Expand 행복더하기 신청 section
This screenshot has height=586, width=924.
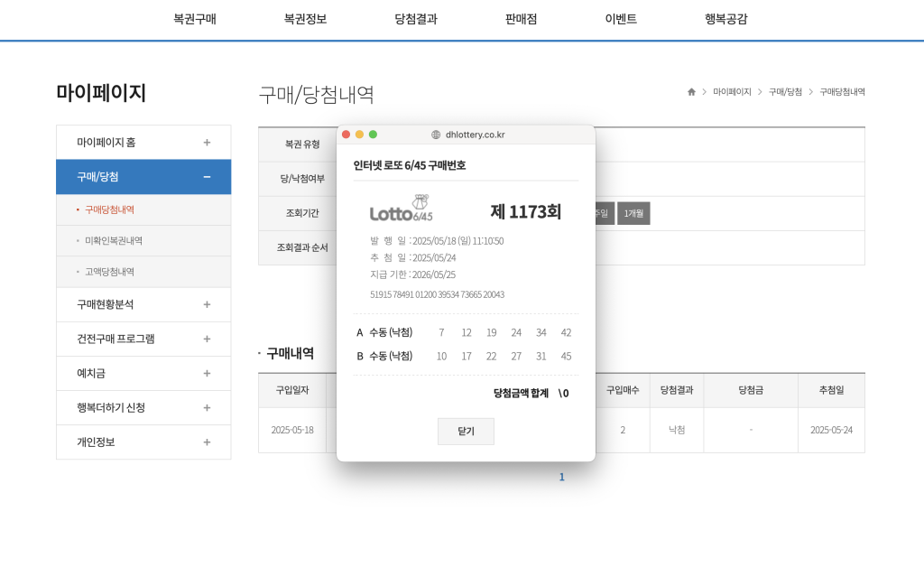pos(207,407)
